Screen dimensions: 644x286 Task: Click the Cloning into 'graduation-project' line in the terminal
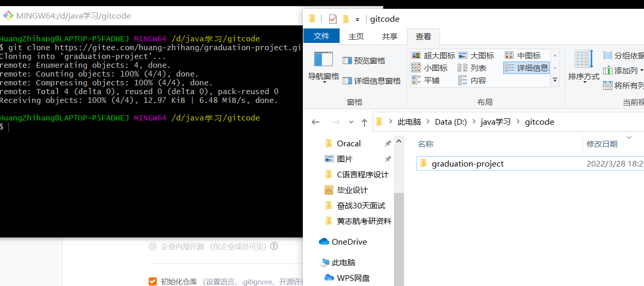pos(83,56)
